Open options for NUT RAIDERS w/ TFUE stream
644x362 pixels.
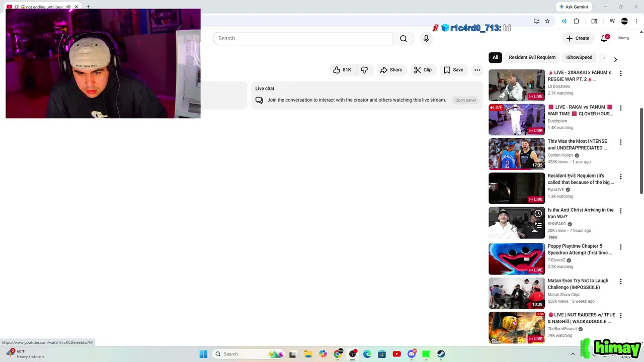[620, 316]
